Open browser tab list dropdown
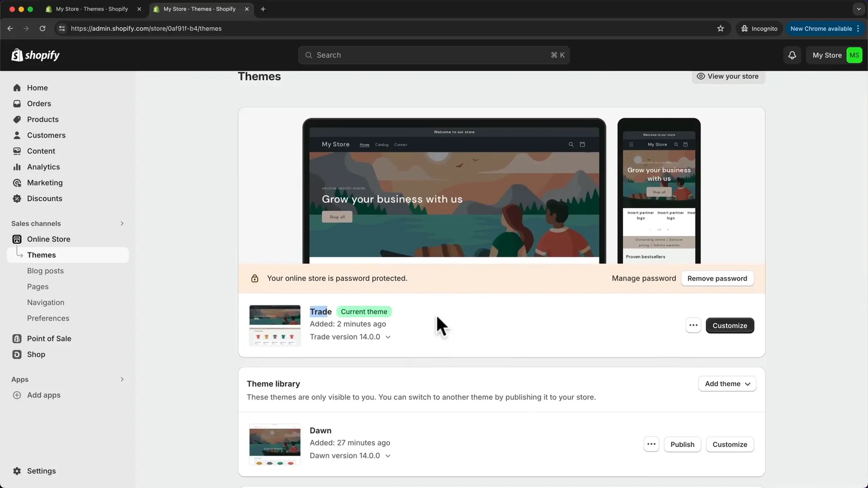Viewport: 868px width, 488px height. (858, 9)
